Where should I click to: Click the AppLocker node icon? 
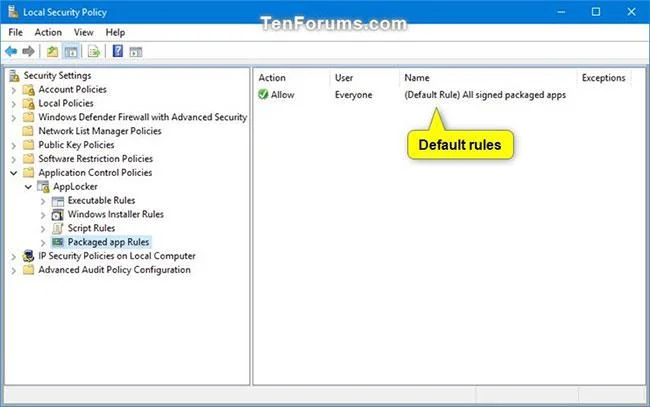click(x=44, y=187)
